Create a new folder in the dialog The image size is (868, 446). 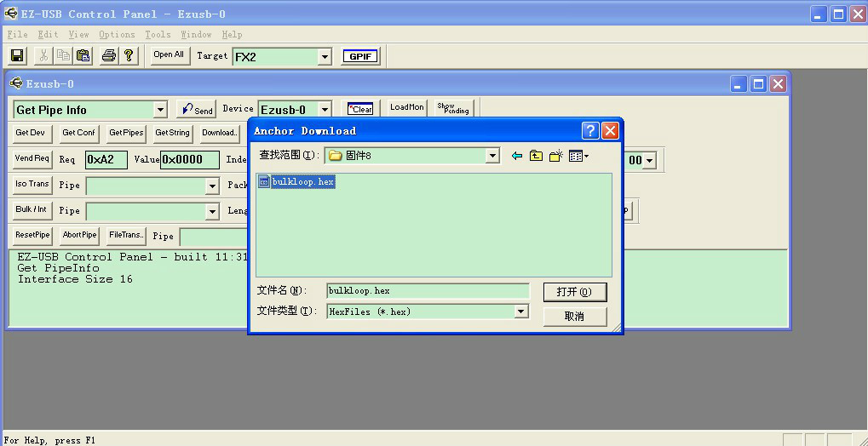click(x=555, y=156)
